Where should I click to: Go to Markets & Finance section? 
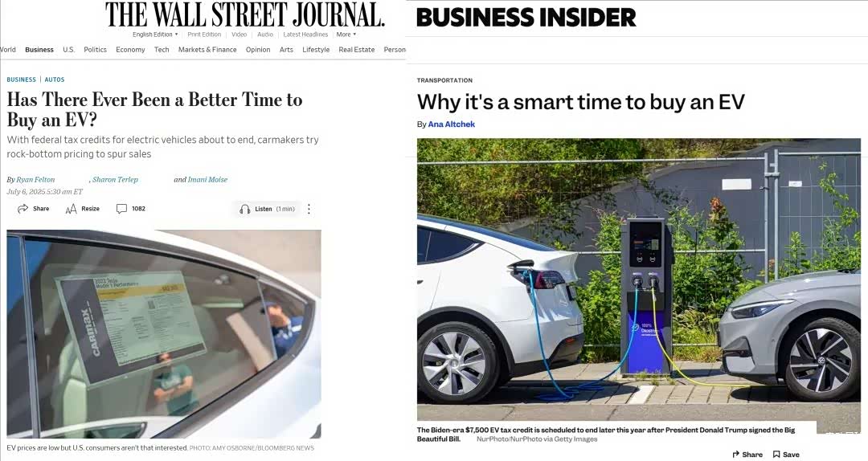click(207, 49)
